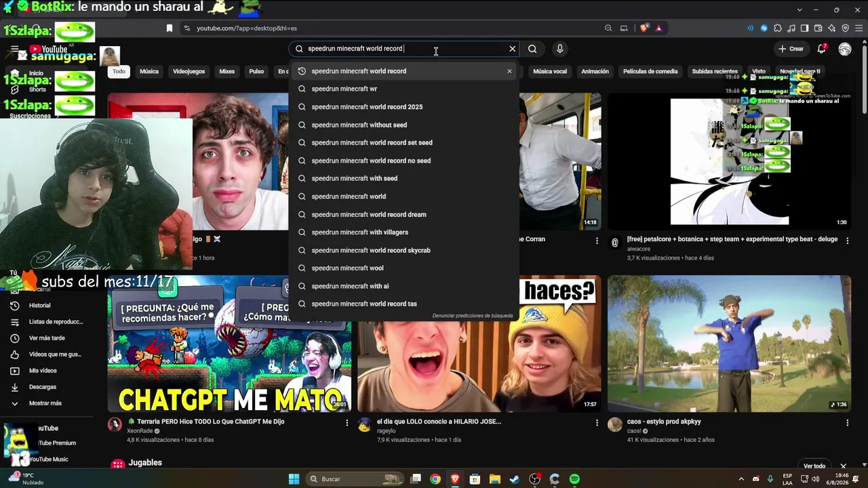Viewport: 868px width, 488px height.
Task: Open the browser hamburger main menu
Action: coord(859,28)
